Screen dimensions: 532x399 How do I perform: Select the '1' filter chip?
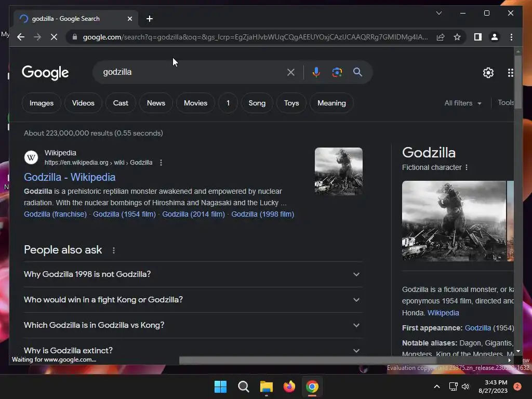click(228, 103)
